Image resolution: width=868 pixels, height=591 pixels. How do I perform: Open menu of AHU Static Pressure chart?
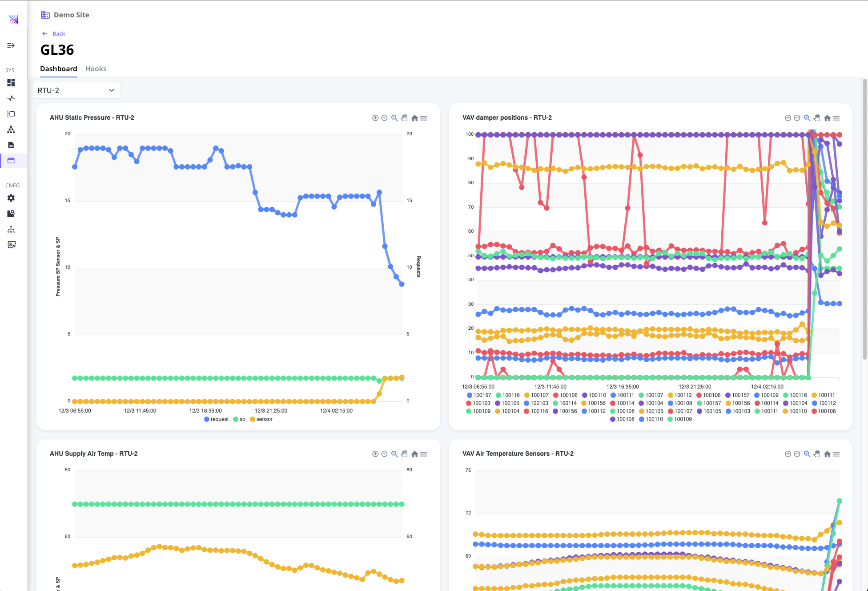point(424,118)
